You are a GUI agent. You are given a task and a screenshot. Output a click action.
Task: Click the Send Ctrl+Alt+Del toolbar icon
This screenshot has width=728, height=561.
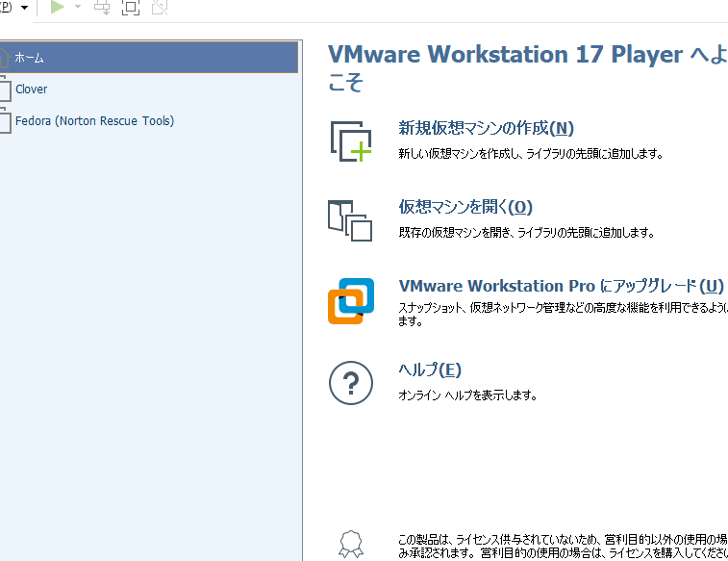(x=102, y=7)
